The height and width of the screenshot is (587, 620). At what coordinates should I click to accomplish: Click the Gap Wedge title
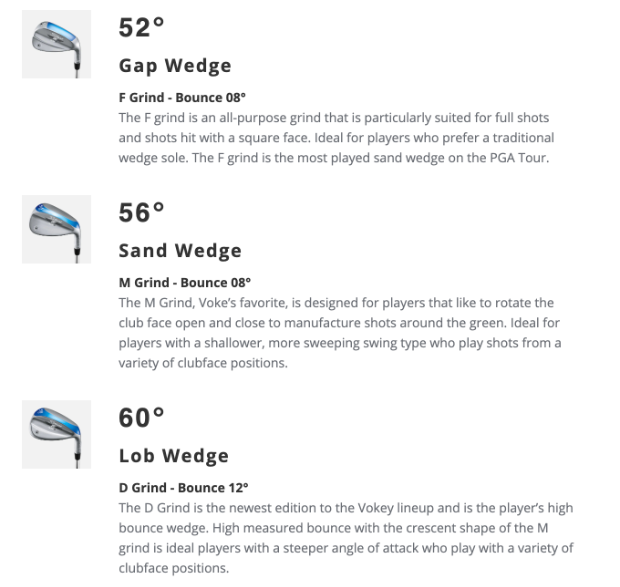[175, 66]
